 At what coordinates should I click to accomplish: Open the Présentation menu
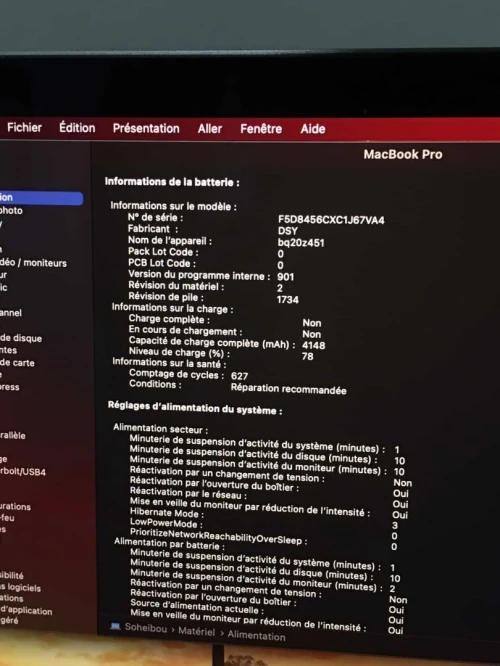coord(146,129)
